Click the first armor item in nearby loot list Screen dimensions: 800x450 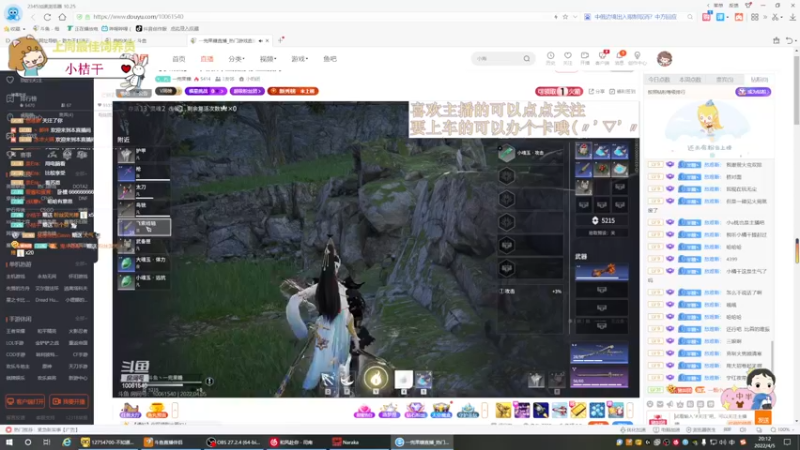click(144, 154)
